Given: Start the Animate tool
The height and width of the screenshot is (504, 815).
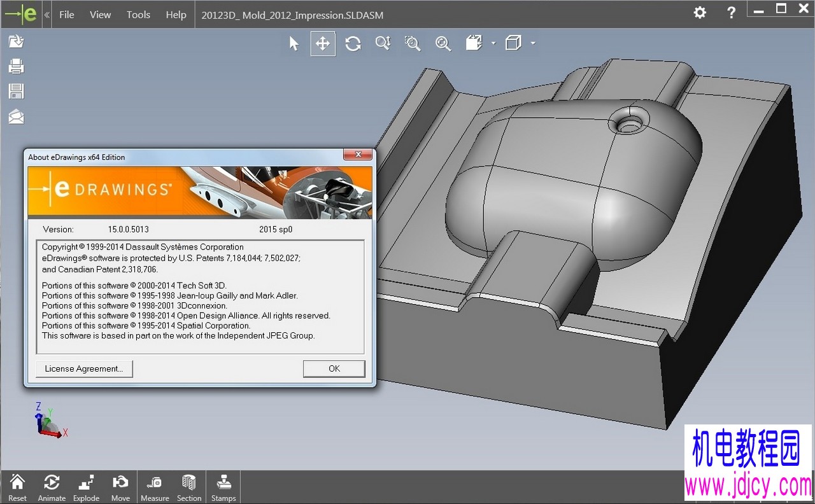Looking at the screenshot, I should 52,487.
